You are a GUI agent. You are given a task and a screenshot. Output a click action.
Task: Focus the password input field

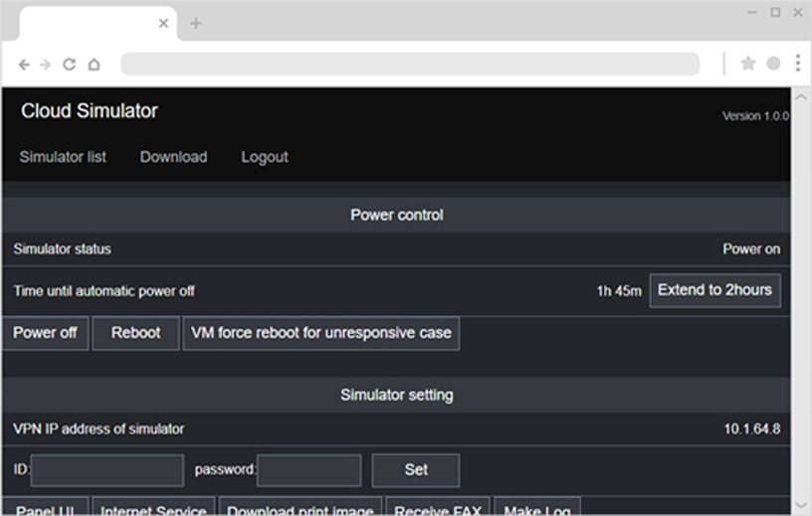coord(308,470)
